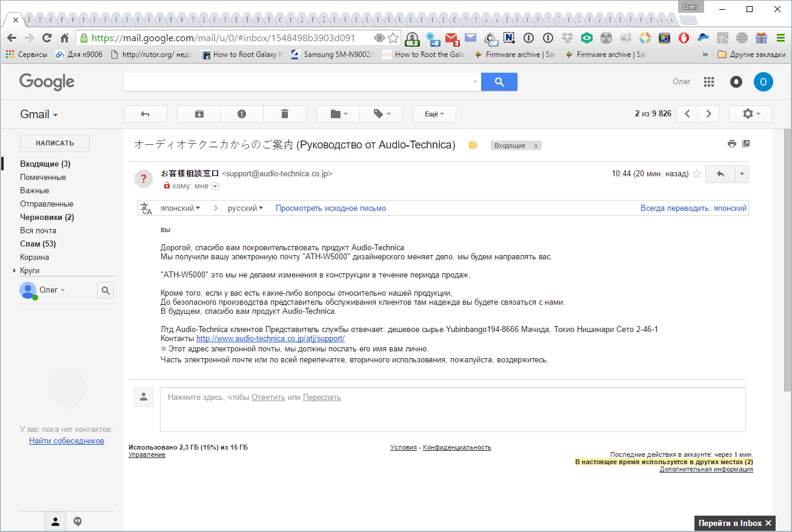Open the Олег chat status menu
Viewport: 792px width, 532px height.
[x=52, y=290]
